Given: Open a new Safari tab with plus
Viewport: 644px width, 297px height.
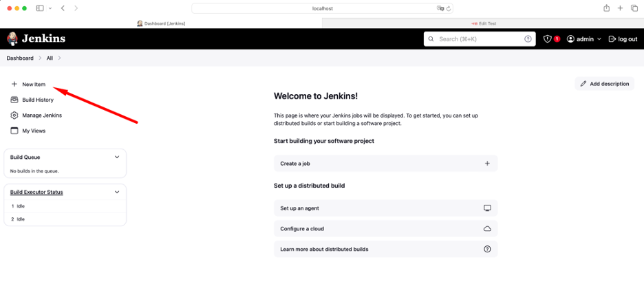Looking at the screenshot, I should [x=620, y=8].
